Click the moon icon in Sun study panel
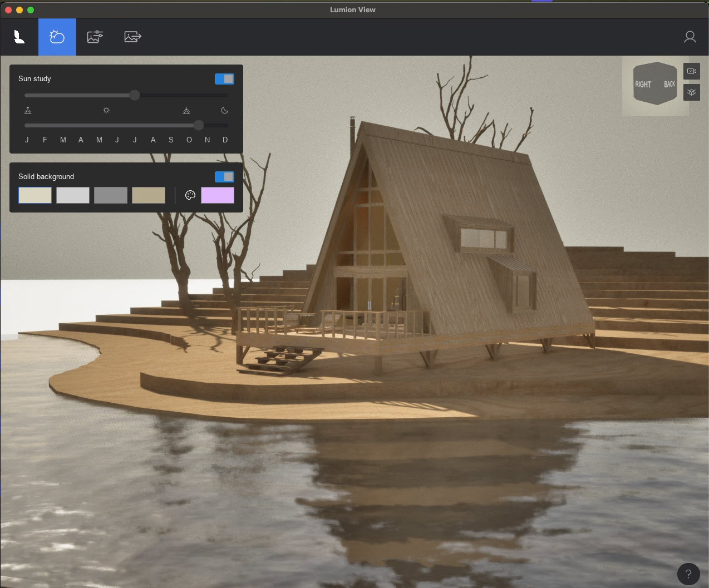This screenshot has height=588, width=709. coord(224,110)
